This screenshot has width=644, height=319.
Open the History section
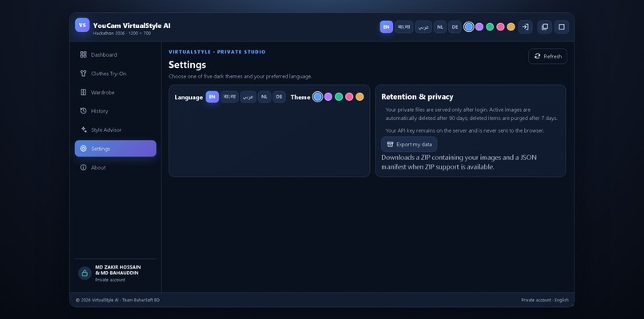click(x=115, y=111)
